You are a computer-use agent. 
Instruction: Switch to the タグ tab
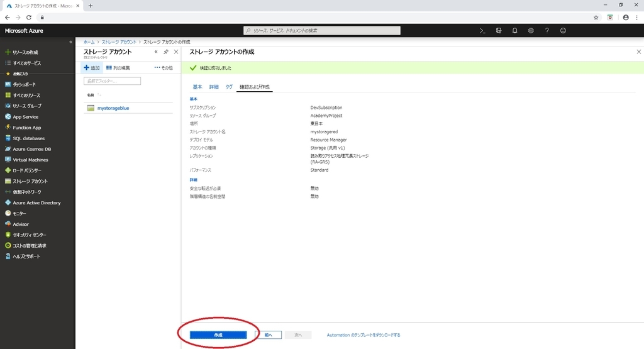click(229, 87)
